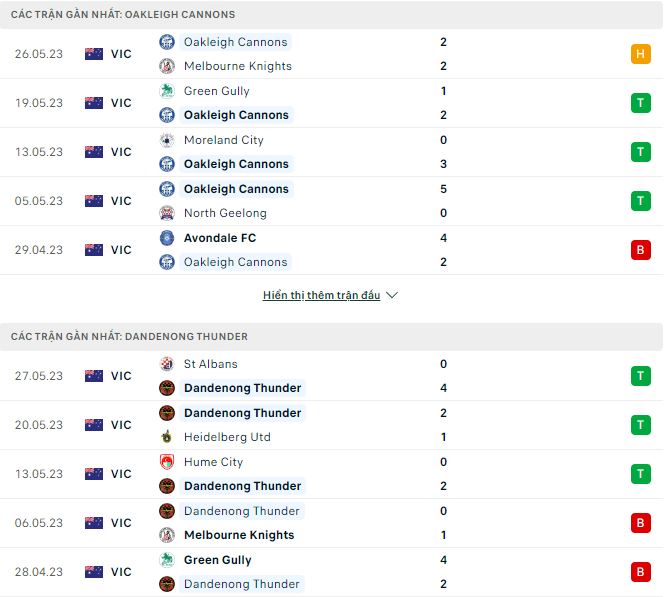Click the orange H draw badge
Screen dimensions: 670x597
coord(640,54)
